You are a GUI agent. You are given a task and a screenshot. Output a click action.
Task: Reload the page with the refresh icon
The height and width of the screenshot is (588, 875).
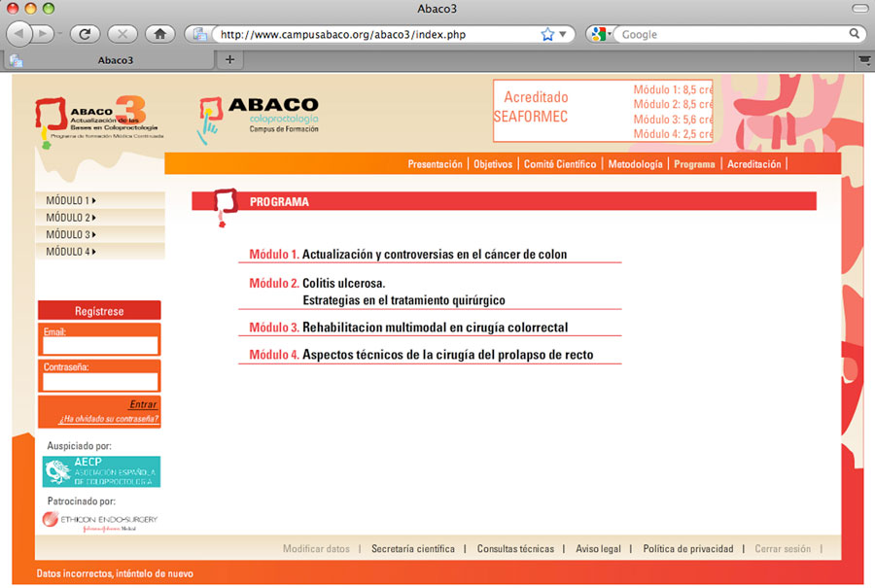(x=85, y=34)
